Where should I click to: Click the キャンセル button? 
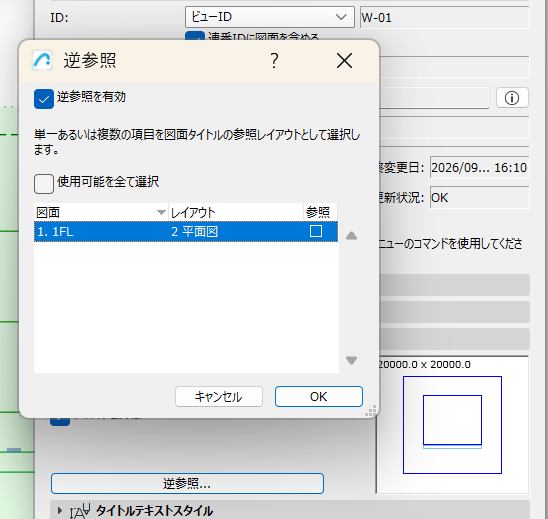219,396
